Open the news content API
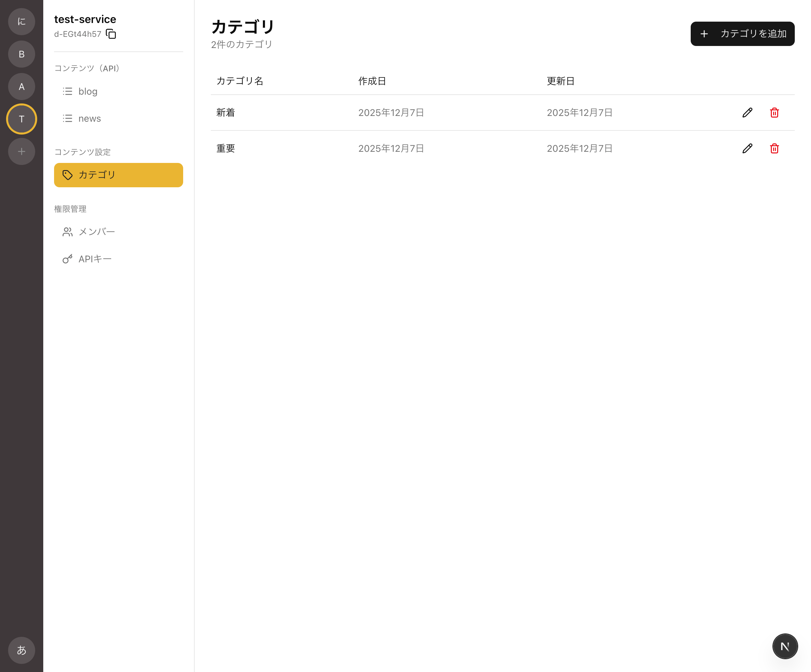Image resolution: width=811 pixels, height=672 pixels. click(x=119, y=119)
